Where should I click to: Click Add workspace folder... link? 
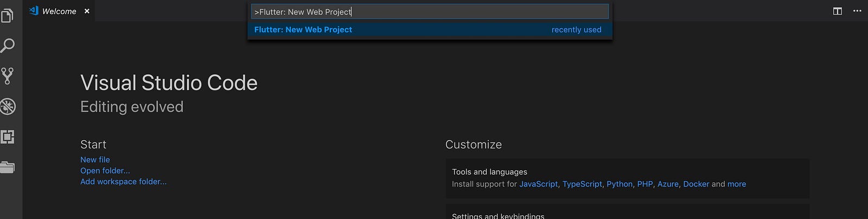124,182
